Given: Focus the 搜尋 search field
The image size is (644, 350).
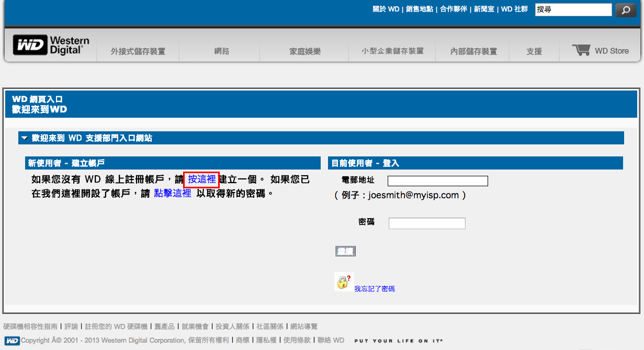Looking at the screenshot, I should (x=573, y=9).
